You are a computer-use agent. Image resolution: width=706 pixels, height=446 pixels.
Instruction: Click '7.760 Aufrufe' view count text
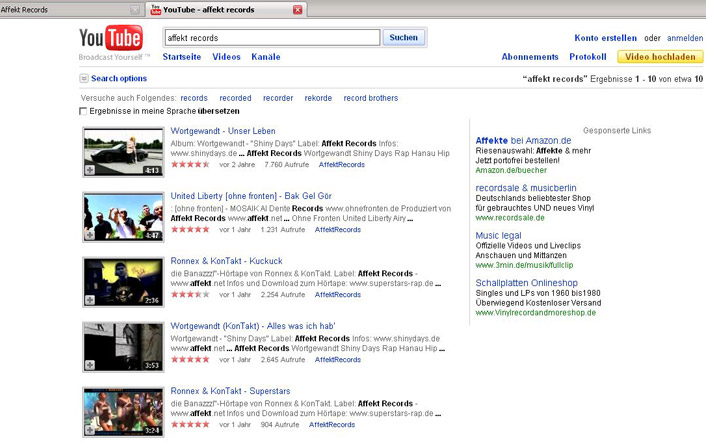click(287, 165)
